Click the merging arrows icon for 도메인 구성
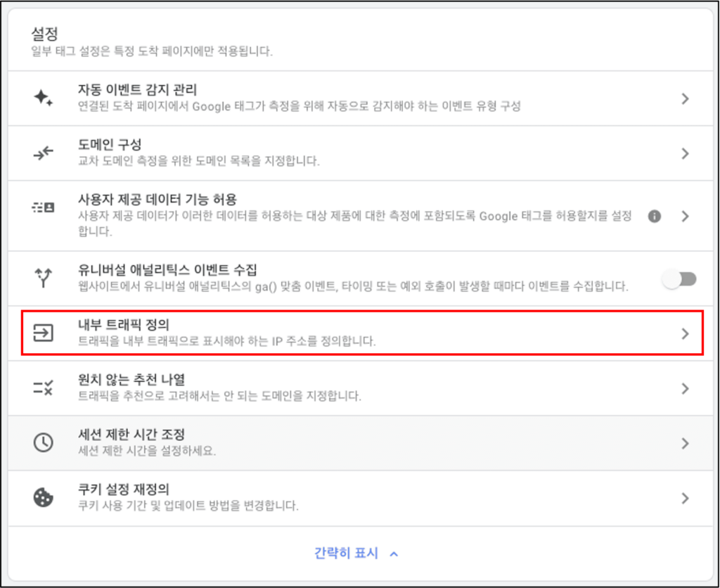720x588 pixels. 43,153
